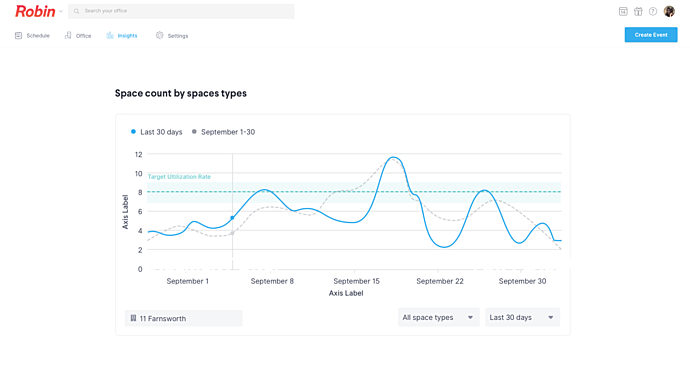690x388 pixels.
Task: Open the calendar icon in top bar
Action: (623, 11)
